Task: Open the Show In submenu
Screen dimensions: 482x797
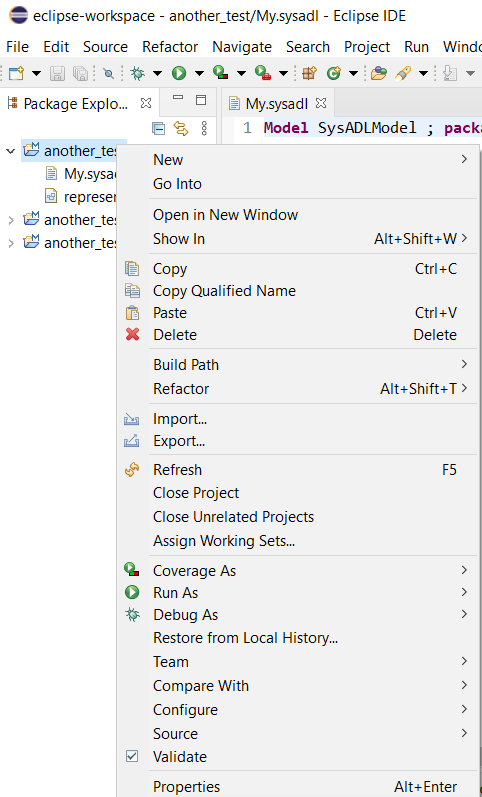Action: [x=298, y=238]
